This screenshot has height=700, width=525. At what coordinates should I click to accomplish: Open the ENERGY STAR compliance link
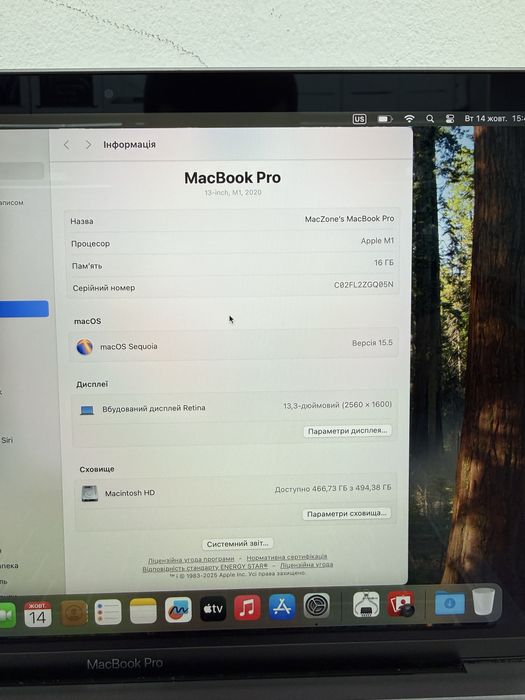(205, 567)
